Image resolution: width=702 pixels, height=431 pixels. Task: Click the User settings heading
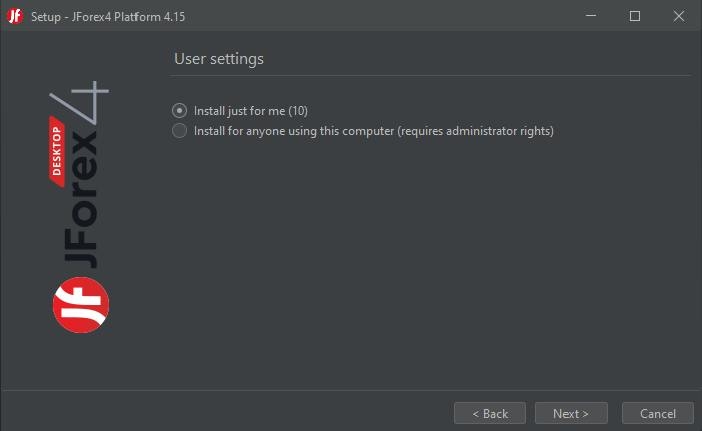pos(219,59)
